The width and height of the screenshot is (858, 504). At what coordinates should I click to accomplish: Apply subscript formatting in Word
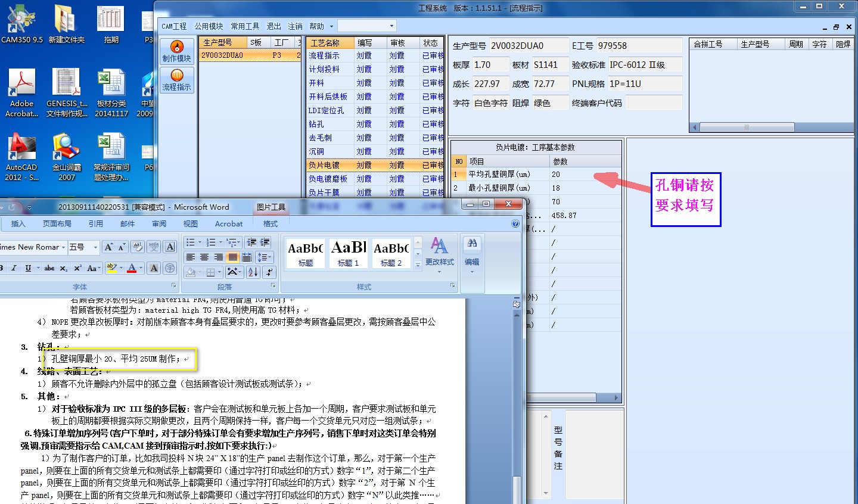pyautogui.click(x=64, y=268)
